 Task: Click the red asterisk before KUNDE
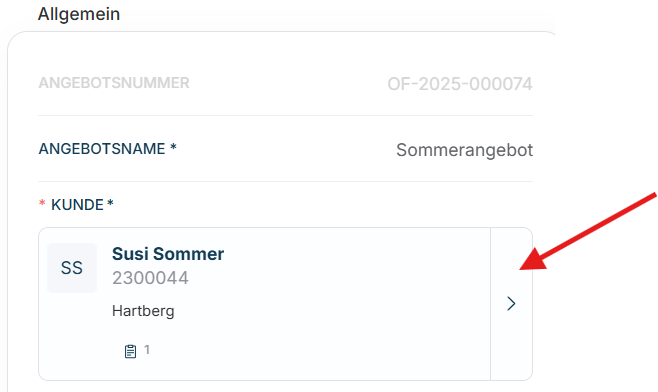pos(42,204)
